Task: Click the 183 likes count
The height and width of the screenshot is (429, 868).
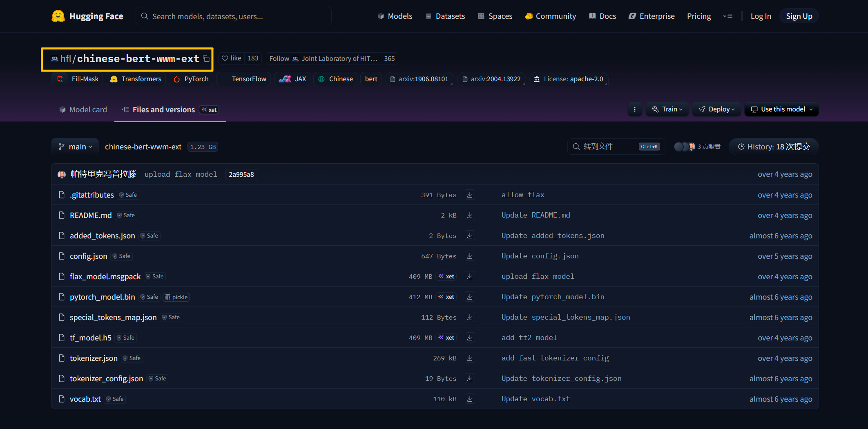Action: point(253,58)
